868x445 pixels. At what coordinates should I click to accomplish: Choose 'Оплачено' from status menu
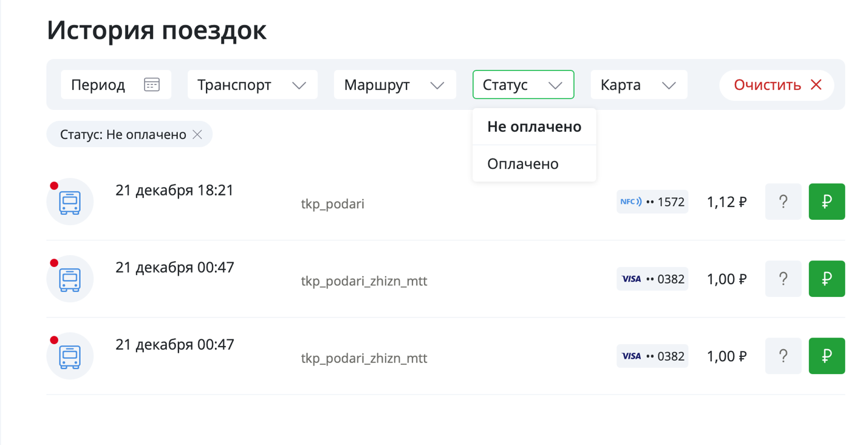point(523,164)
